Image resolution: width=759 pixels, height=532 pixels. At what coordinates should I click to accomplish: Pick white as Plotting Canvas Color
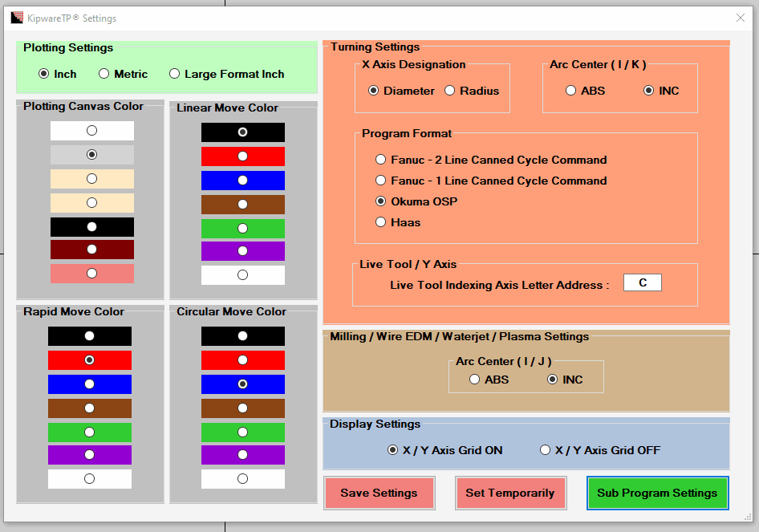coord(92,131)
